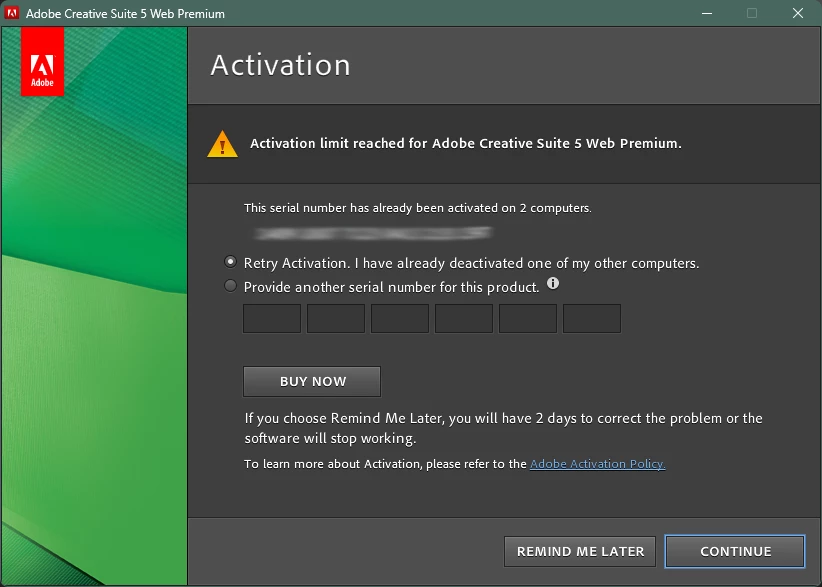Focus the third serial number field
Screen dimensions: 822x587
coord(400,318)
